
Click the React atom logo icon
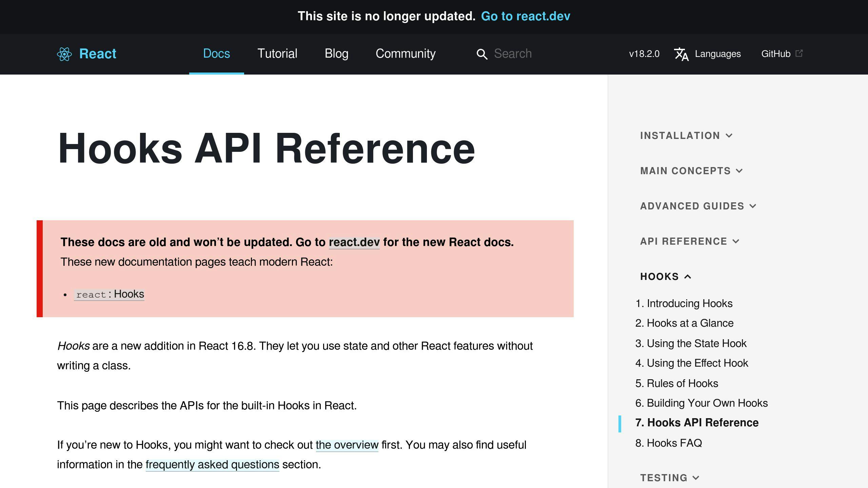[64, 54]
